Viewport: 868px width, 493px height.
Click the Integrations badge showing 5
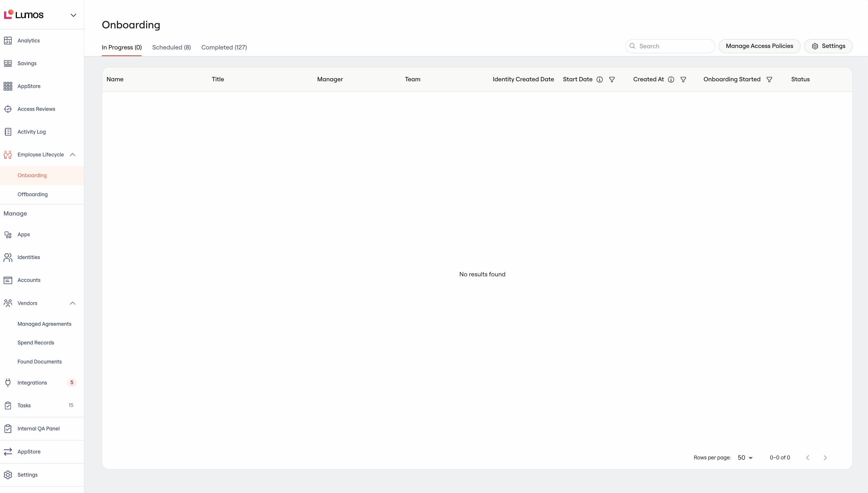coord(72,383)
